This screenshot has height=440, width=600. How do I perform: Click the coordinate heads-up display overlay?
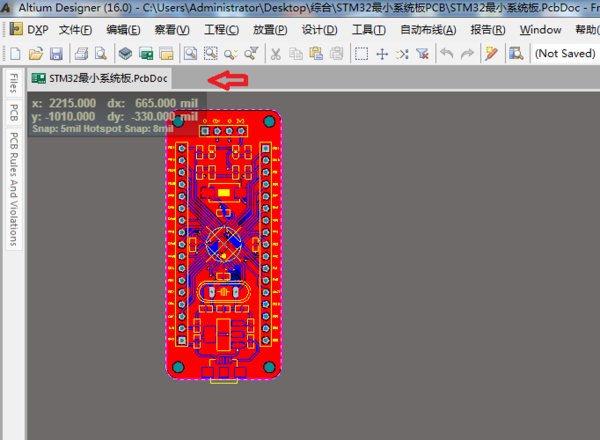coord(117,116)
